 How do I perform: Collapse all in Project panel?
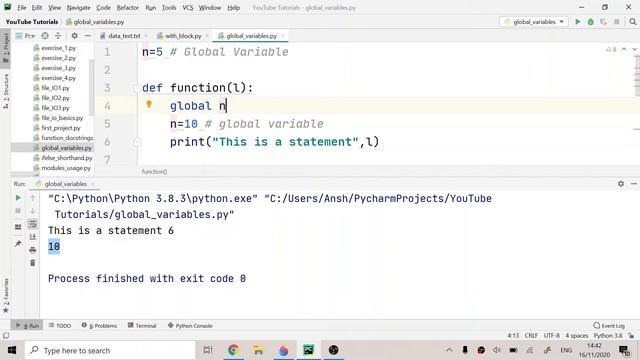[58, 36]
